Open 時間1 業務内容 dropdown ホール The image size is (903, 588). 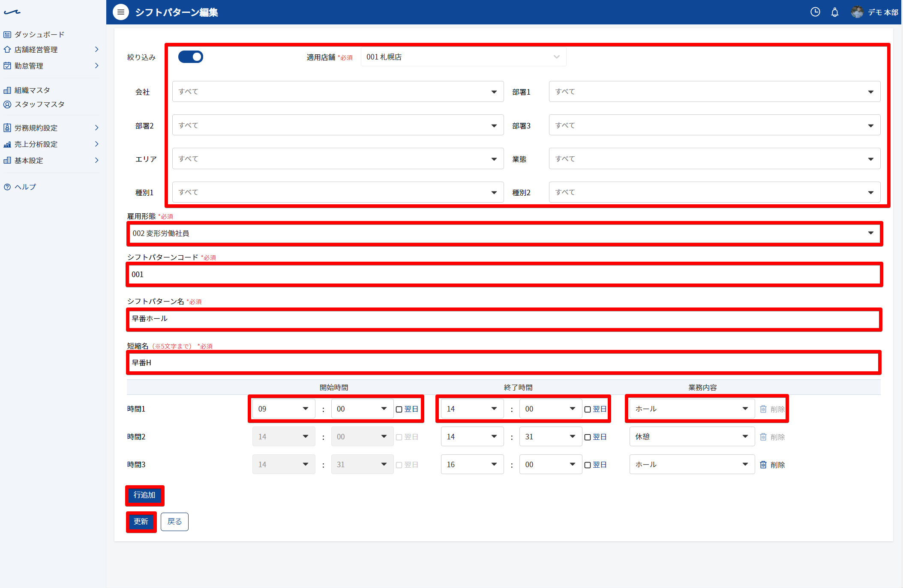692,409
